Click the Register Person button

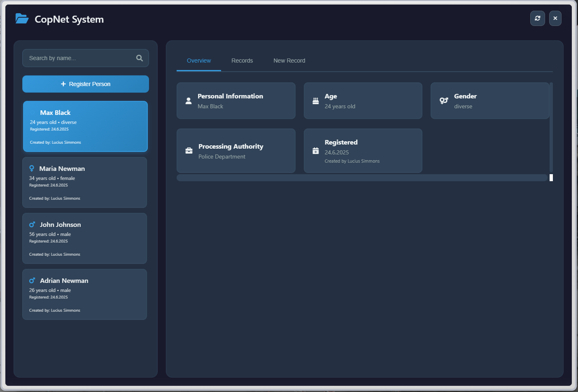click(86, 84)
